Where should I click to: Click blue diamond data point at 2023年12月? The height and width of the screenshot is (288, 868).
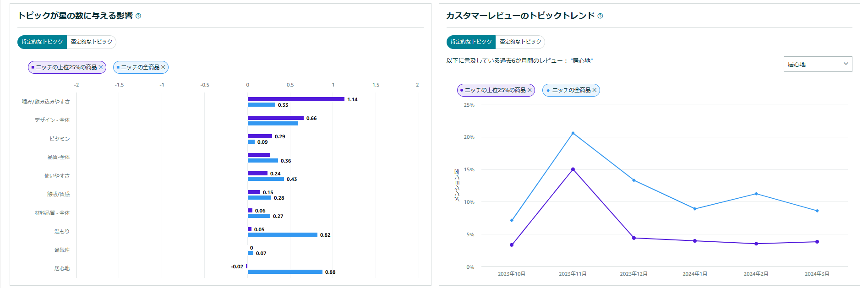tap(634, 180)
